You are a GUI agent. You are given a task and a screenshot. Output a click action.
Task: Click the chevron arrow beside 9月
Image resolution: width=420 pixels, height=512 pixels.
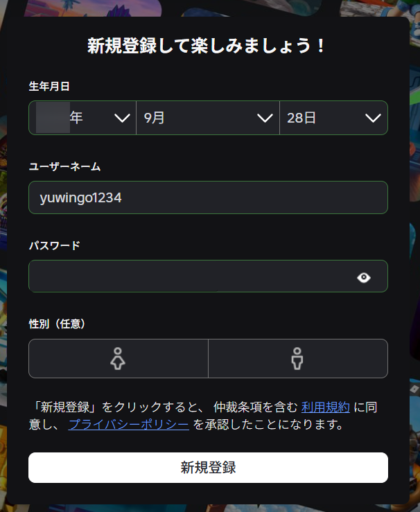tap(265, 118)
